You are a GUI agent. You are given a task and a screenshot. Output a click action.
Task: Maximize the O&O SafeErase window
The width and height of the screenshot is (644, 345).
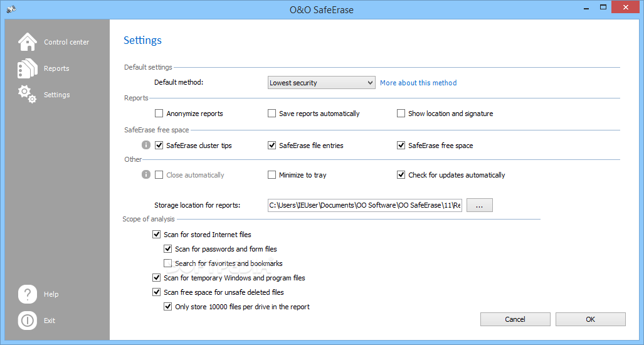tap(603, 7)
